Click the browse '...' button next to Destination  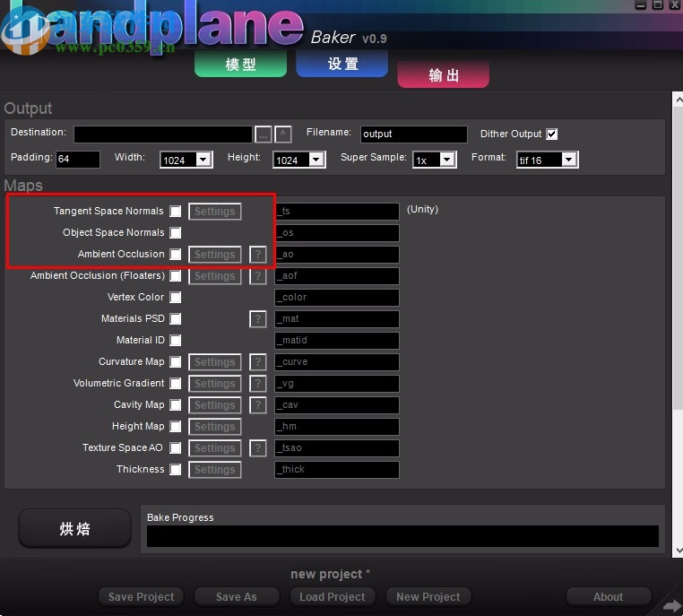pos(264,134)
